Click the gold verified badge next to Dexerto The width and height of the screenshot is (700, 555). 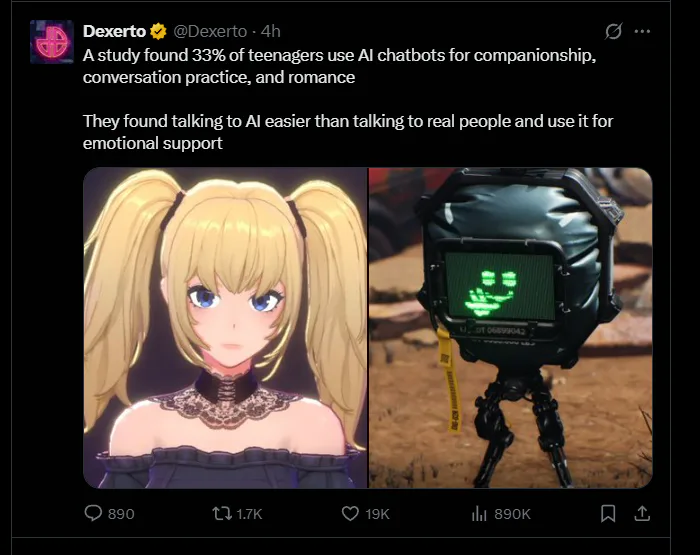coord(158,31)
